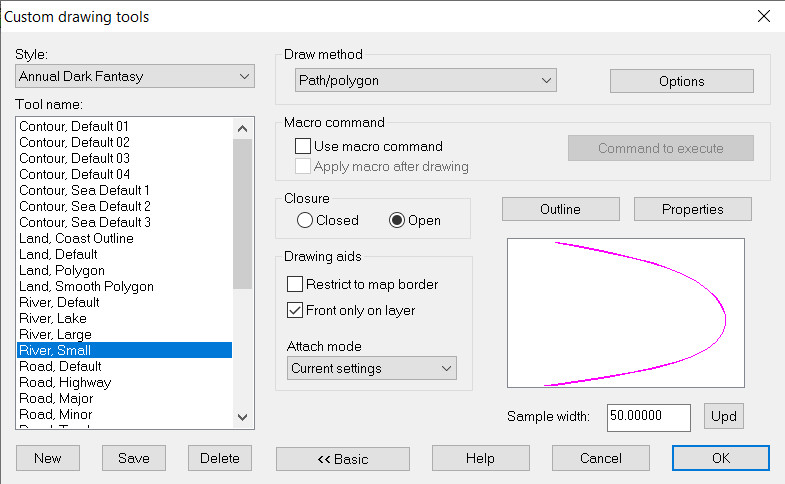Select the Open closure option
Viewport: 785px width, 484px height.
397,220
